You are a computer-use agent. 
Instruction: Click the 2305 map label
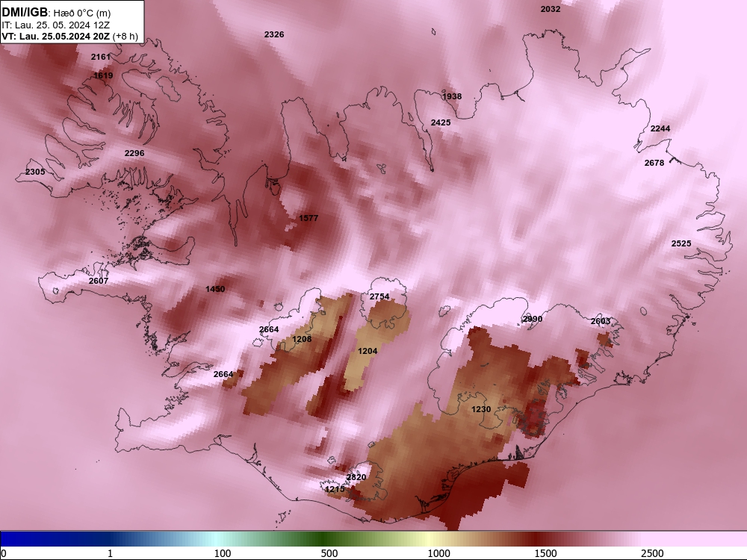[35, 172]
